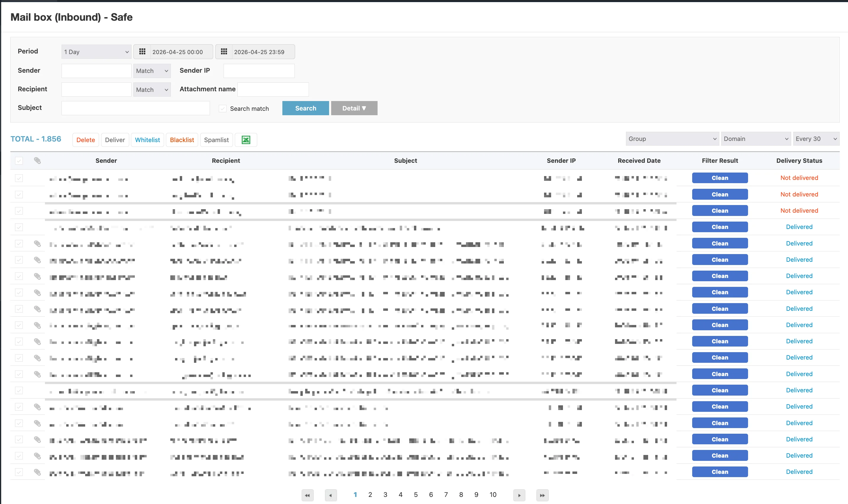Open Sender Match dropdown
This screenshot has width=848, height=504.
click(152, 71)
